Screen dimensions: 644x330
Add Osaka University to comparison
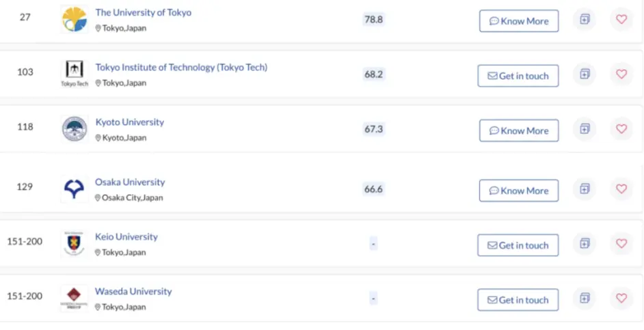pos(585,189)
